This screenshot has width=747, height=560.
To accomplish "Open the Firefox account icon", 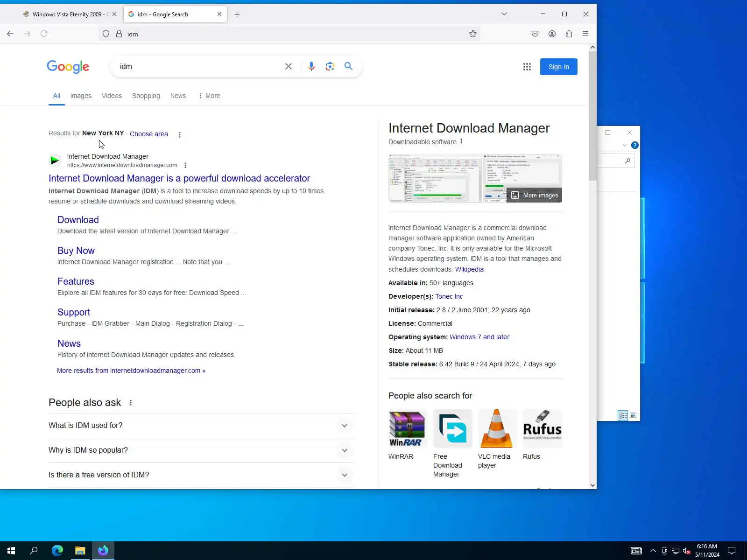I will tap(552, 34).
